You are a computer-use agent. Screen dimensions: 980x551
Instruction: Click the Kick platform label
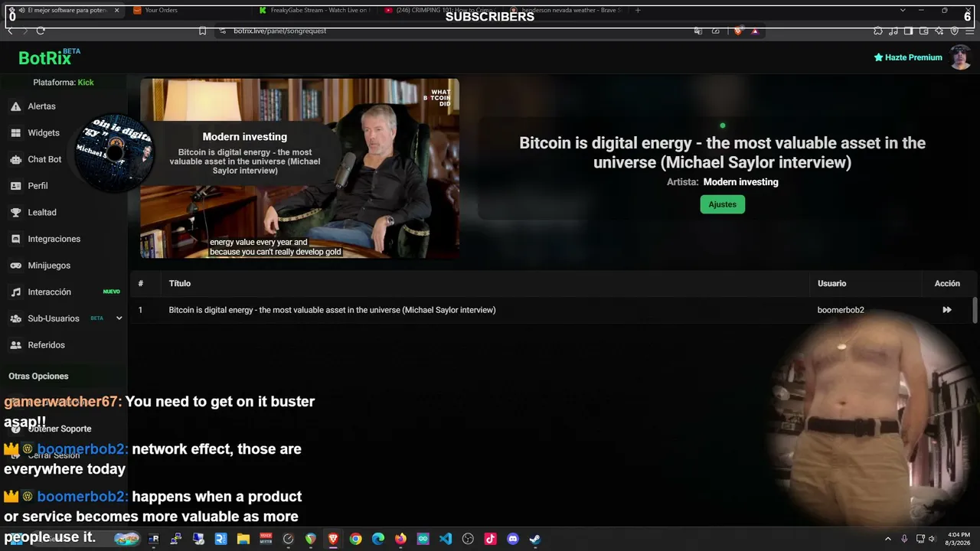pyautogui.click(x=86, y=83)
